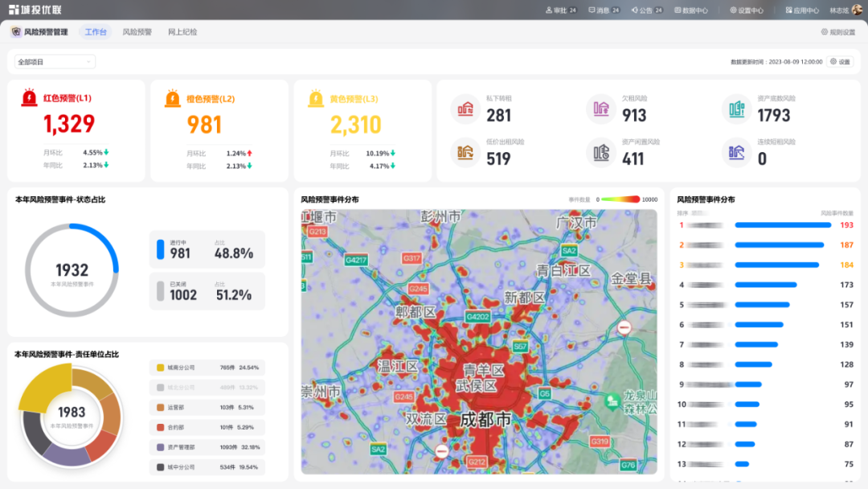The width and height of the screenshot is (868, 489).
Task: Click the 资产底数风险 risk icon
Action: pyautogui.click(x=735, y=109)
